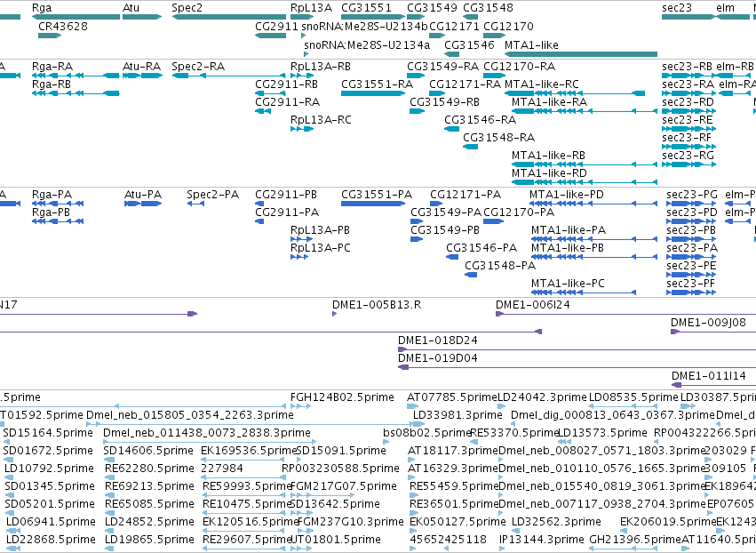Click the CG31546-PA protein label
This screenshot has width=756, height=553.
(x=481, y=247)
